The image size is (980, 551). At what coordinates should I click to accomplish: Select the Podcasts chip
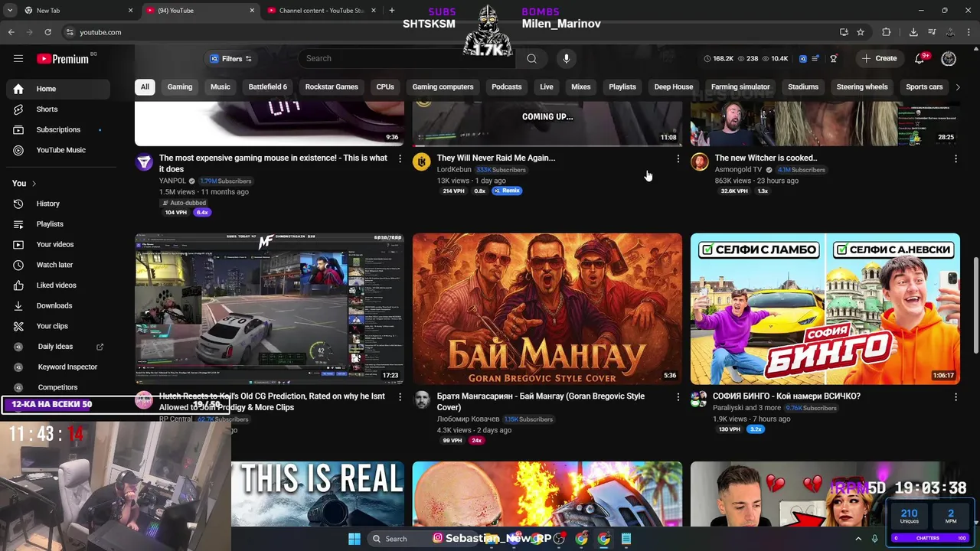(x=507, y=87)
